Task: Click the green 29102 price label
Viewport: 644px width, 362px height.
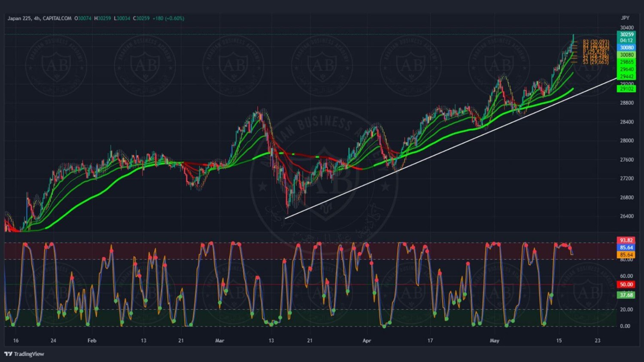Action: coord(626,89)
